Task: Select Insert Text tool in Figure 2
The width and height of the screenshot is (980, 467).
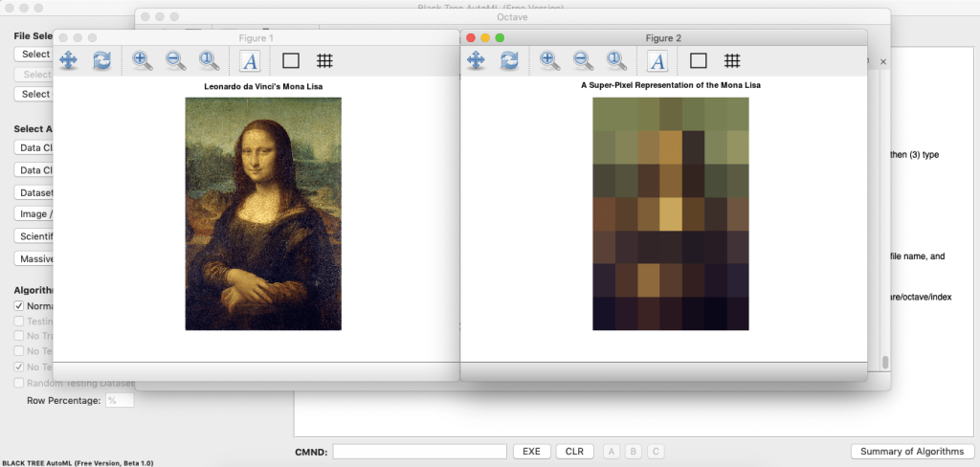Action: click(x=657, y=60)
